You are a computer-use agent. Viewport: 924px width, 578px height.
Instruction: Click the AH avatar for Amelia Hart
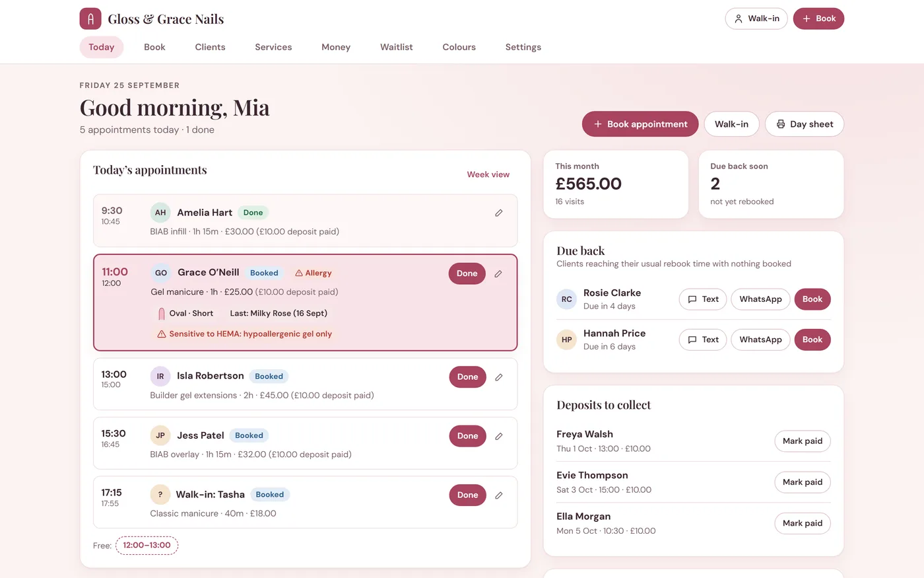click(160, 213)
